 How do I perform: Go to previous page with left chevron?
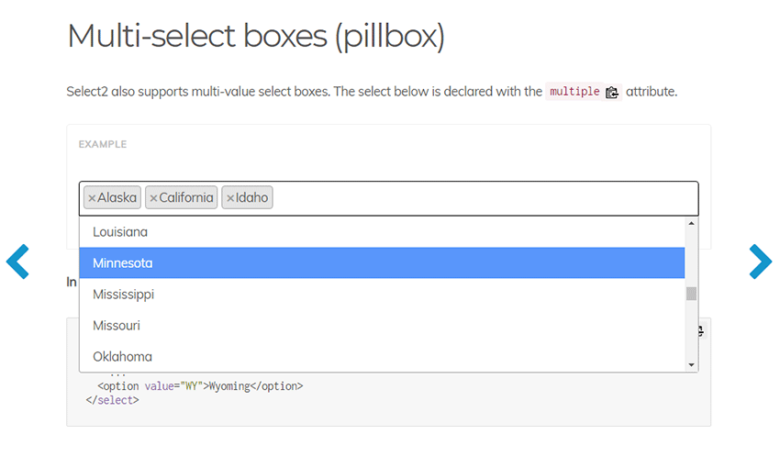pyautogui.click(x=18, y=261)
